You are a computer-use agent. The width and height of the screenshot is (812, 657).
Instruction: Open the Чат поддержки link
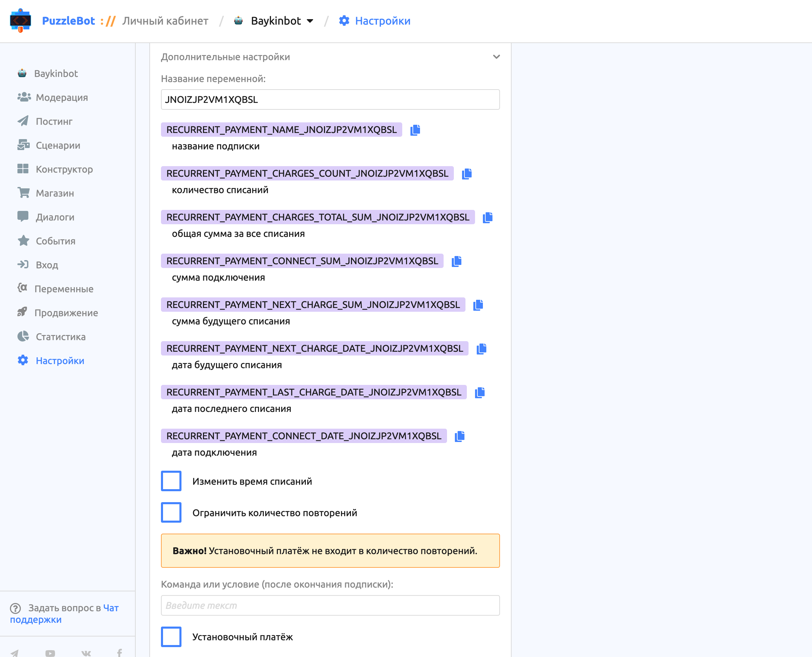point(64,614)
